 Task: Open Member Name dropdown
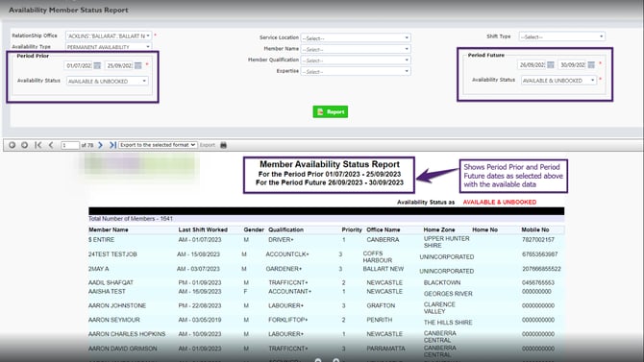click(x=356, y=49)
